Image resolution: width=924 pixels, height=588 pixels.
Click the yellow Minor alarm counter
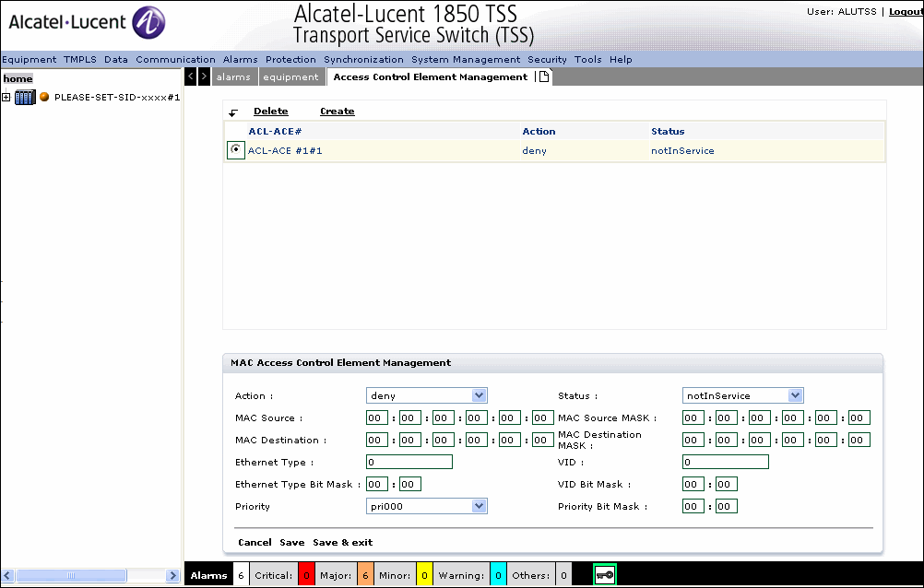click(x=424, y=575)
